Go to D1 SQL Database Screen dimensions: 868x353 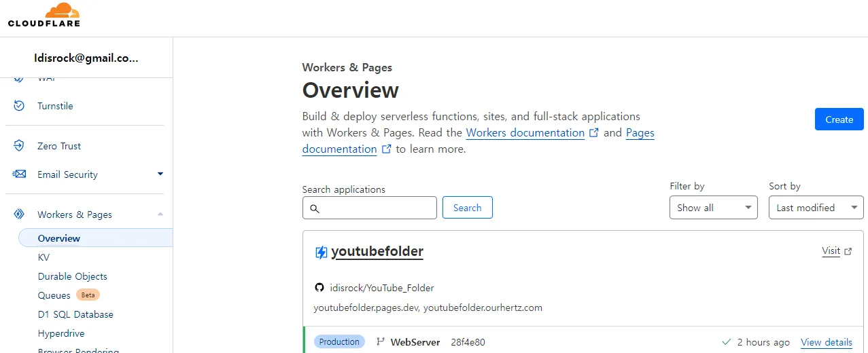point(75,314)
